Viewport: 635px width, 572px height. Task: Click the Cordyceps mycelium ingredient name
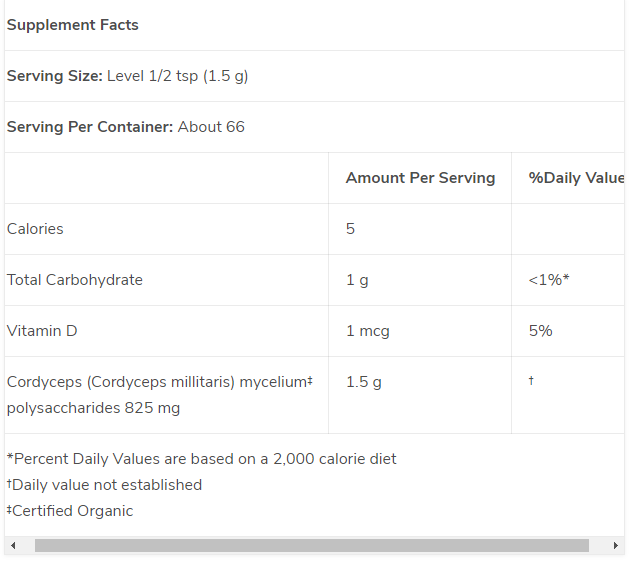[157, 382]
